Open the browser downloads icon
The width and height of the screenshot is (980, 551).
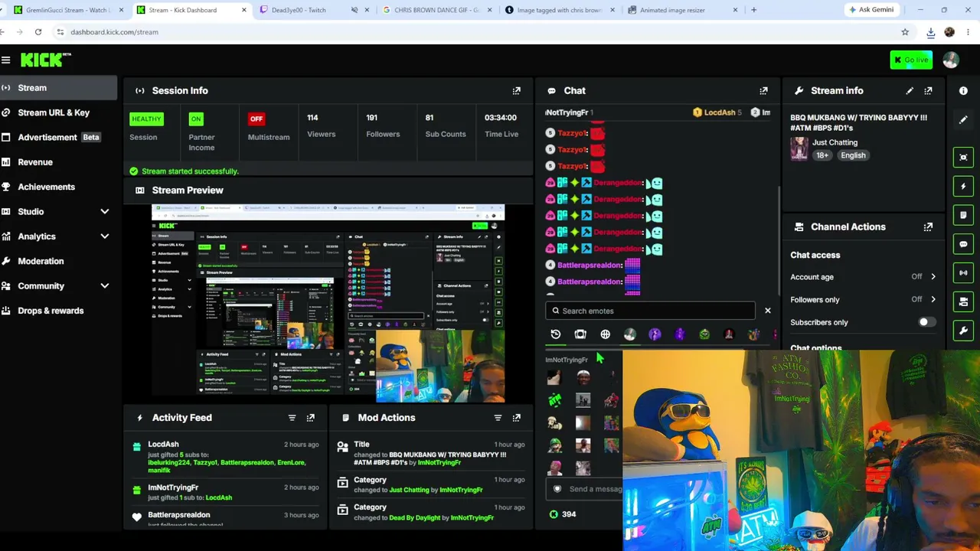930,32
